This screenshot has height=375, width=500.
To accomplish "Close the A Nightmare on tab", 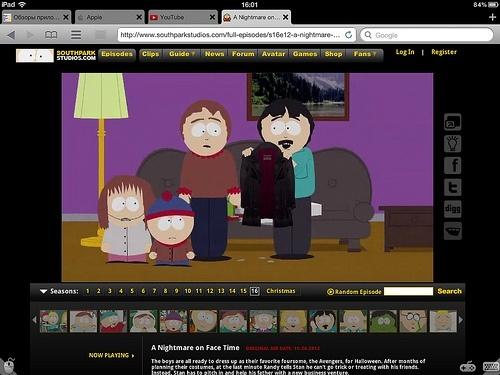I will [286, 17].
